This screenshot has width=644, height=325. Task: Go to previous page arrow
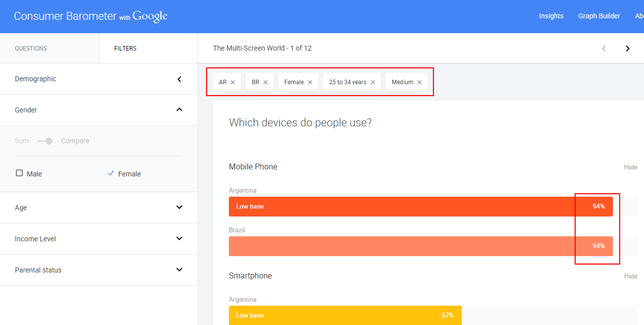[x=604, y=49]
